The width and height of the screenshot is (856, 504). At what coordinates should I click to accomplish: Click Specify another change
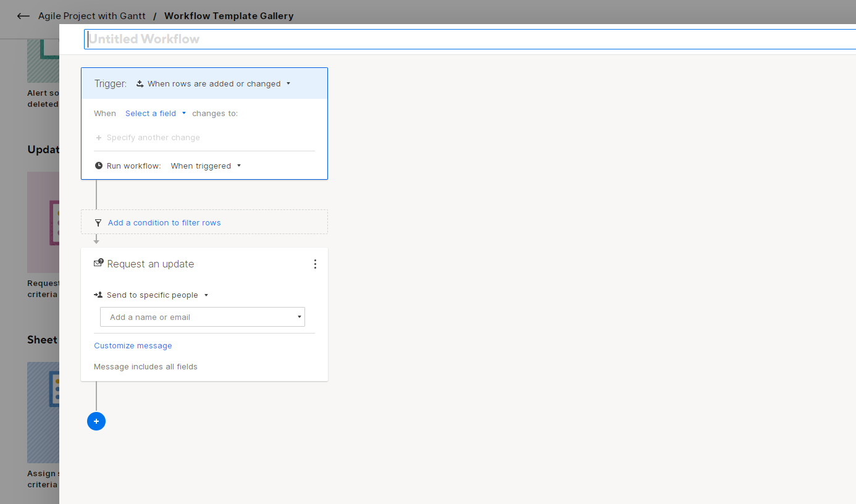coord(153,138)
